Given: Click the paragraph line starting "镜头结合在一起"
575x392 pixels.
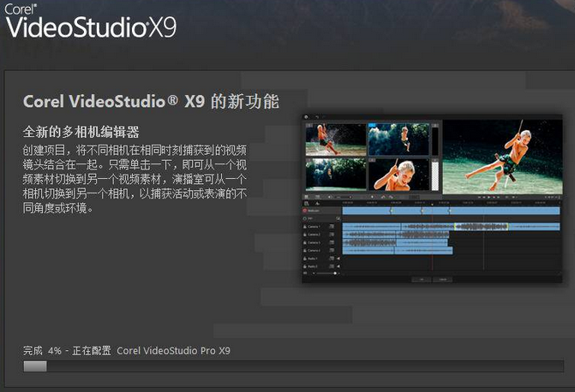Looking at the screenshot, I should pos(135,164).
